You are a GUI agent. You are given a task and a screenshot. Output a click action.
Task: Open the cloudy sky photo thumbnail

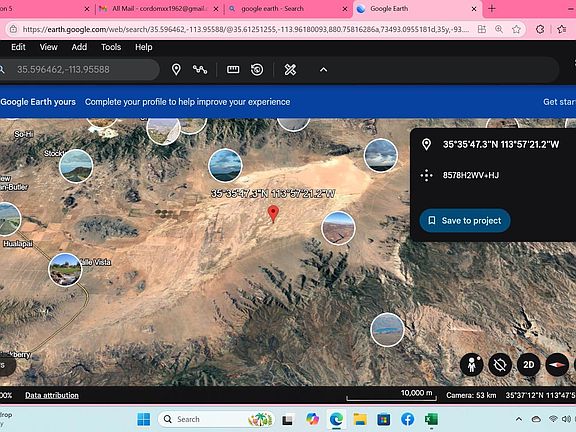(x=381, y=155)
